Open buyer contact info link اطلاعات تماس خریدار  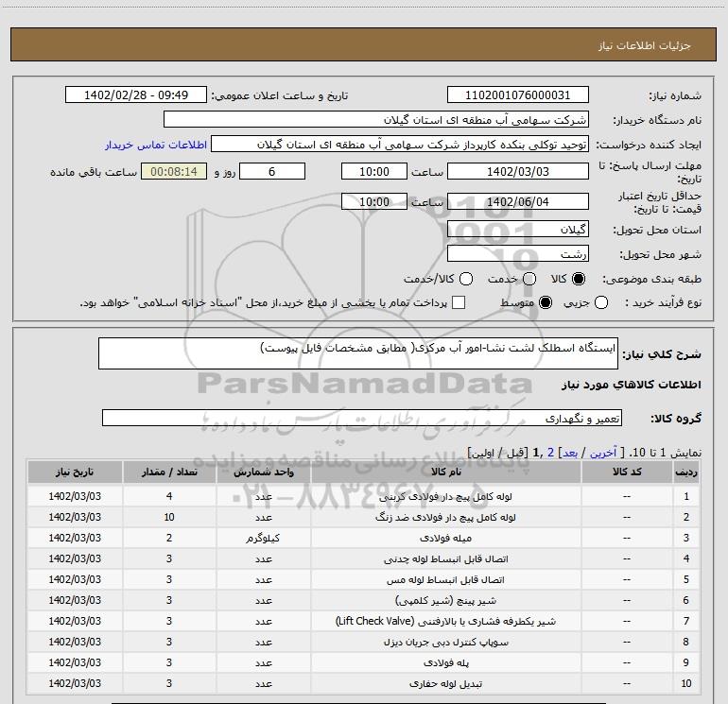click(156, 145)
